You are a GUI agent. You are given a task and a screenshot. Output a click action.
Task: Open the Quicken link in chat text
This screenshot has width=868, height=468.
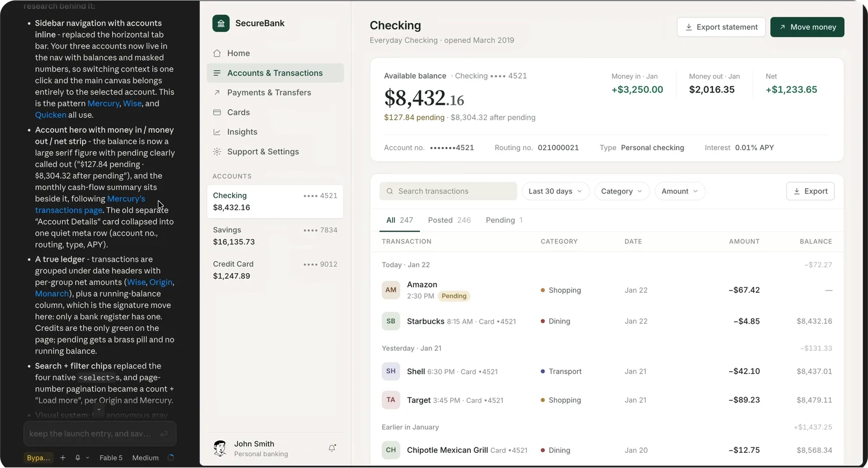[x=50, y=115]
